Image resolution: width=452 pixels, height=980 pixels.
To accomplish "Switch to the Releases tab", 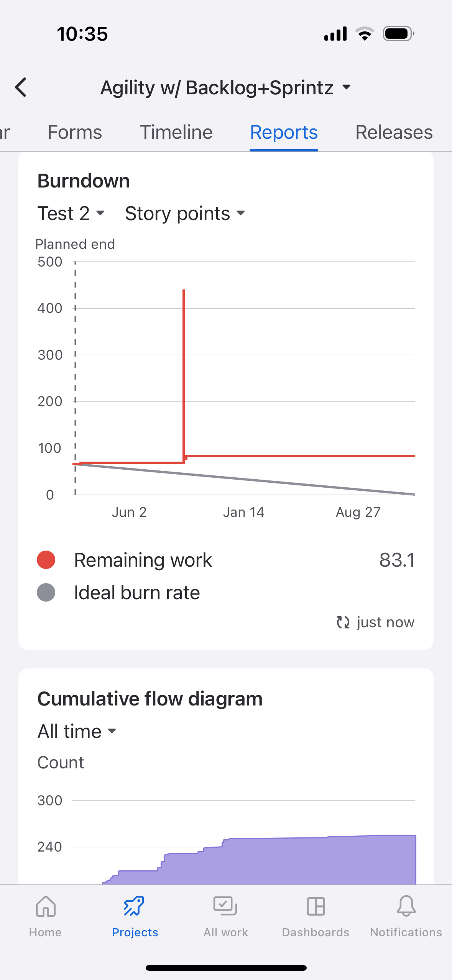I will [x=394, y=132].
